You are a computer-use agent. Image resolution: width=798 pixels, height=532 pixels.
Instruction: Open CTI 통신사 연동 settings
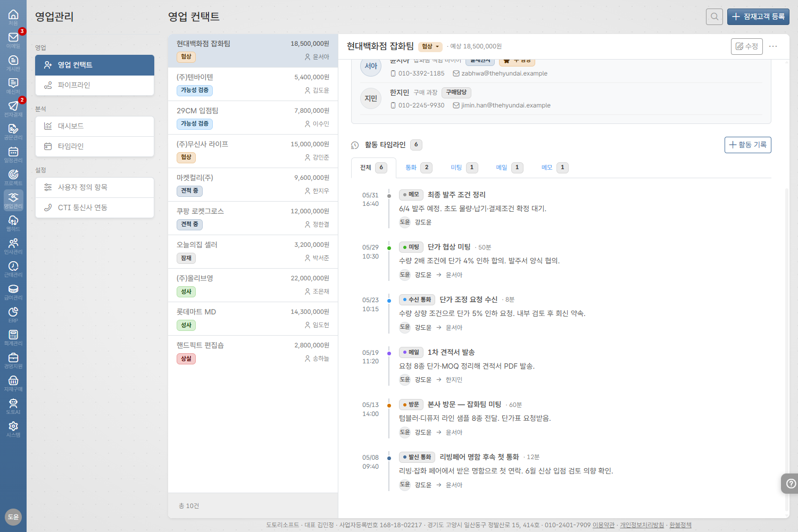coord(95,207)
